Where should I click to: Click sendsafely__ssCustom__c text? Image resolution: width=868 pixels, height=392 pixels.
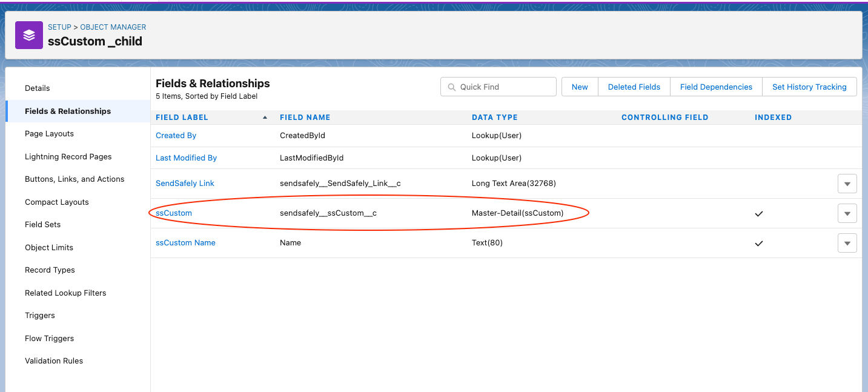pos(328,213)
